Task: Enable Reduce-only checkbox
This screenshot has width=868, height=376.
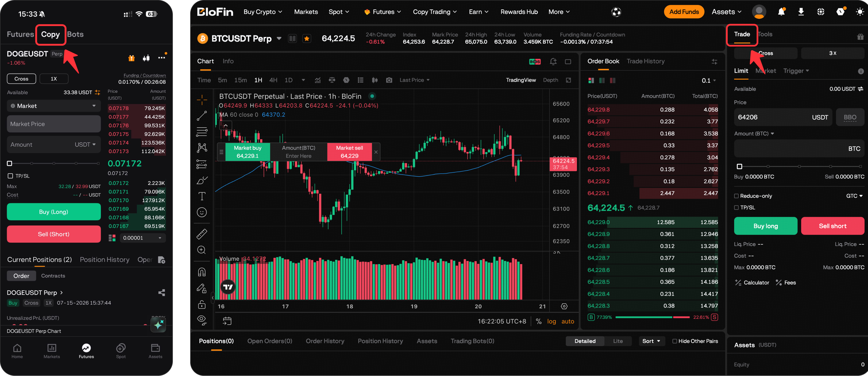Action: pyautogui.click(x=736, y=196)
